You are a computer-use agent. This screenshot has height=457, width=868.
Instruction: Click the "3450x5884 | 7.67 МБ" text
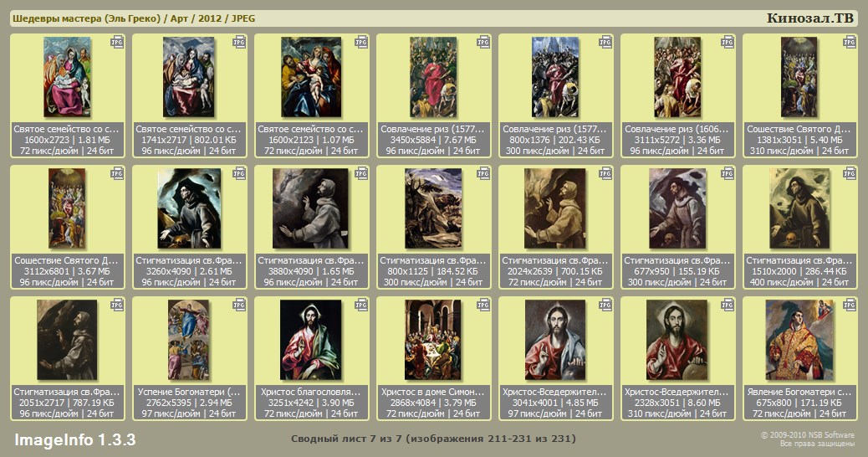[433, 140]
